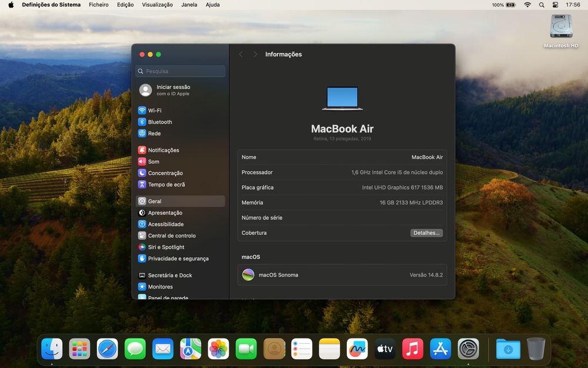Open the Apple menu

pos(11,5)
